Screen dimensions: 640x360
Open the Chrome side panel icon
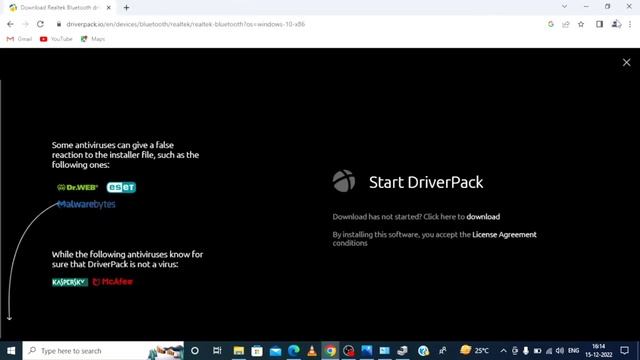pos(599,24)
